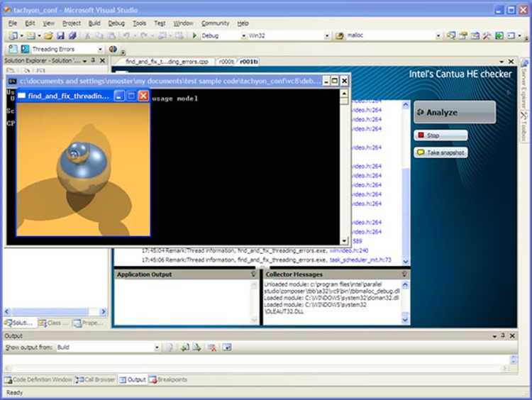Open the task_scheduler_init.h:73 link
Screen dimensions: 532x400
pyautogui.click(x=360, y=260)
